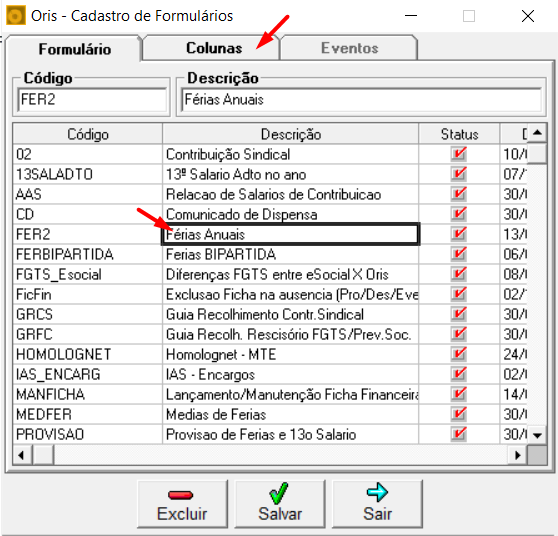Click the Excluir button label
The image size is (558, 536).
tap(182, 514)
